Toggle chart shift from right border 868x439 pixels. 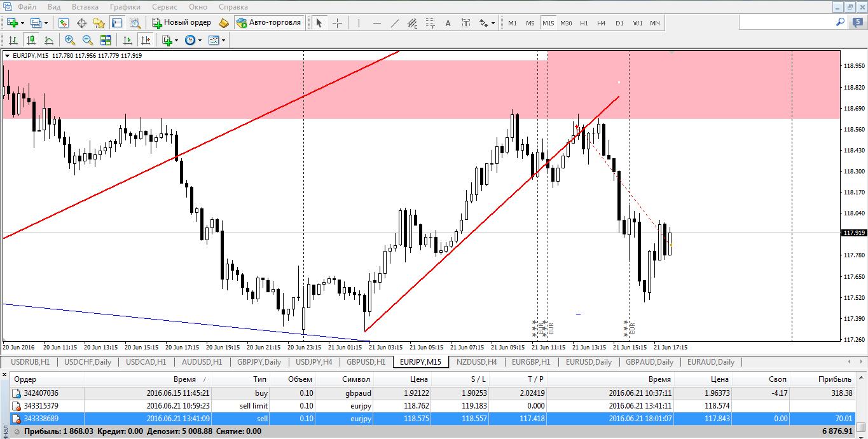tap(146, 40)
